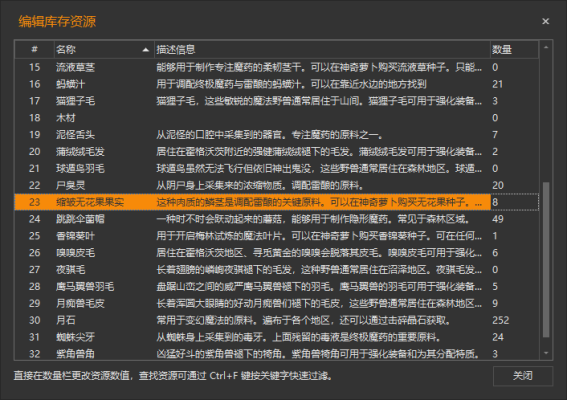Sort by the 名称 column header

[104, 50]
